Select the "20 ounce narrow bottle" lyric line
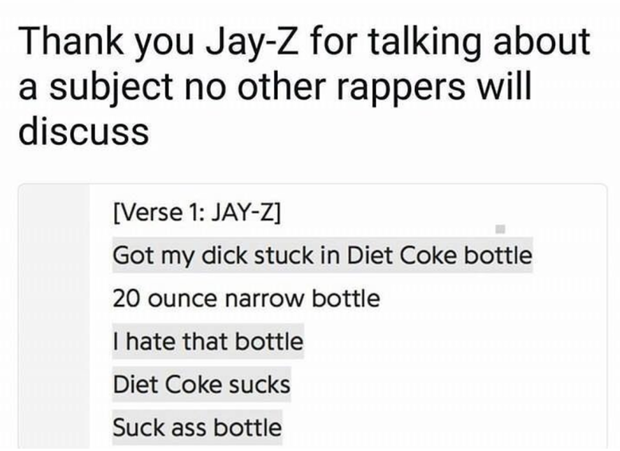620x451 pixels. tap(246, 298)
